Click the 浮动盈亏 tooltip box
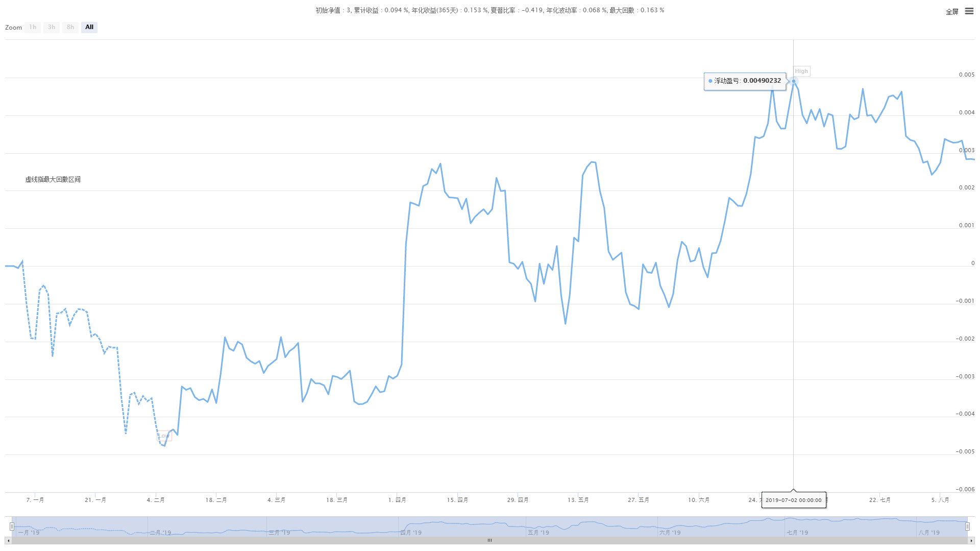Viewport: 980px width, 551px height. 745,81
